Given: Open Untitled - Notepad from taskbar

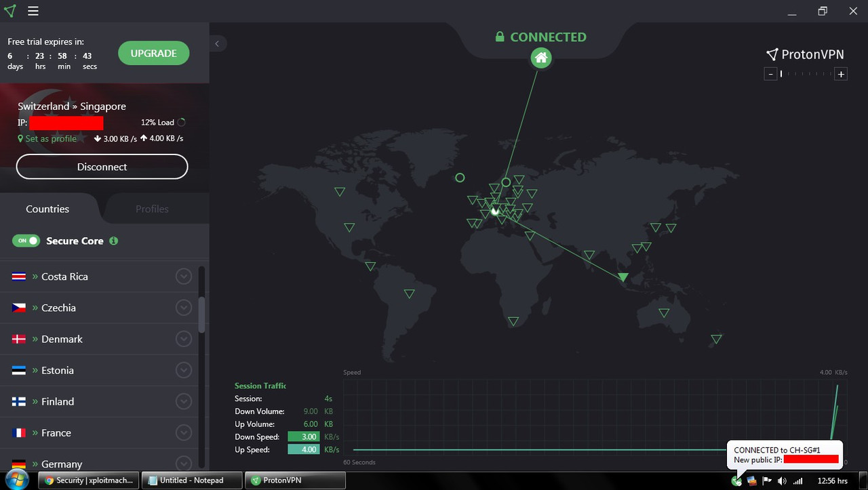Looking at the screenshot, I should point(191,481).
